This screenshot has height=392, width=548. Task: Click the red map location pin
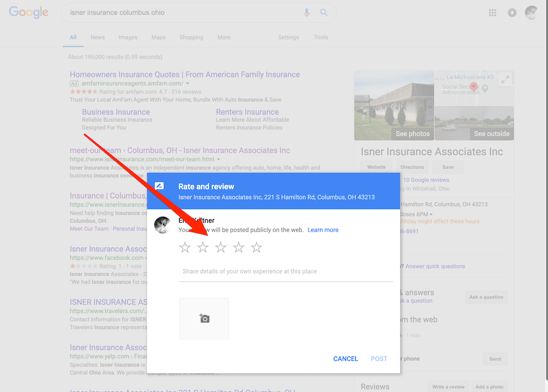pyautogui.click(x=473, y=86)
